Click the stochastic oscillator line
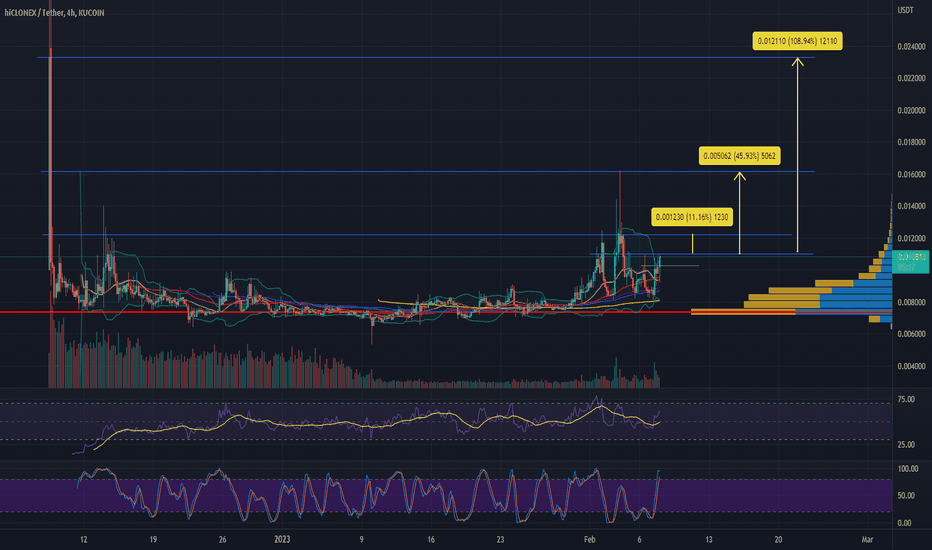Viewport: 932px width, 550px height. point(369,495)
